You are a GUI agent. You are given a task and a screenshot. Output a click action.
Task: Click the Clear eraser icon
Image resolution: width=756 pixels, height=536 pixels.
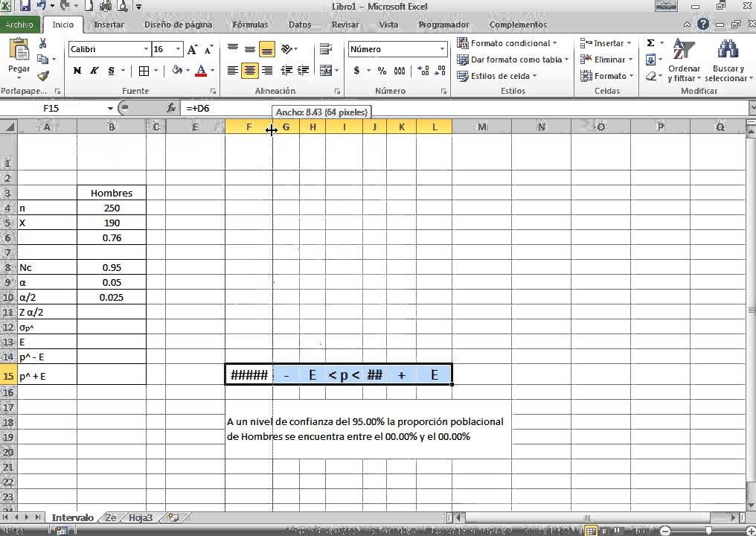650,76
